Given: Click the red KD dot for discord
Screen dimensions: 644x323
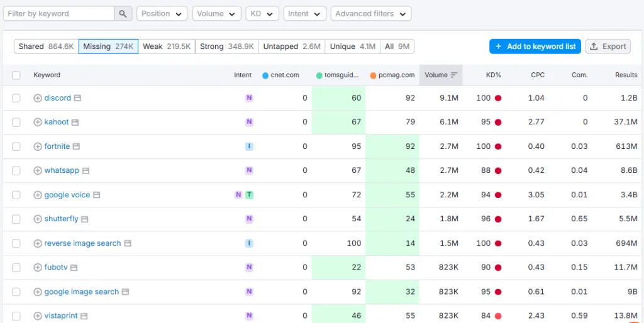Looking at the screenshot, I should coord(498,98).
